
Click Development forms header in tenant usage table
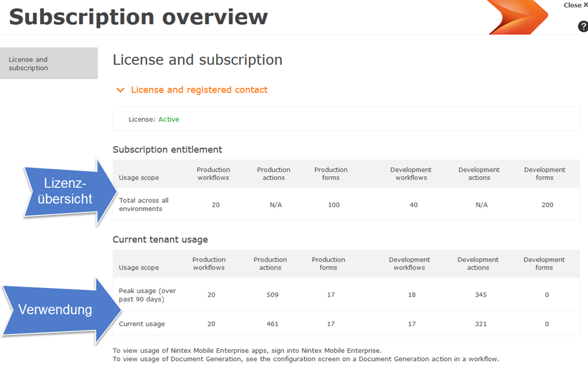[544, 264]
